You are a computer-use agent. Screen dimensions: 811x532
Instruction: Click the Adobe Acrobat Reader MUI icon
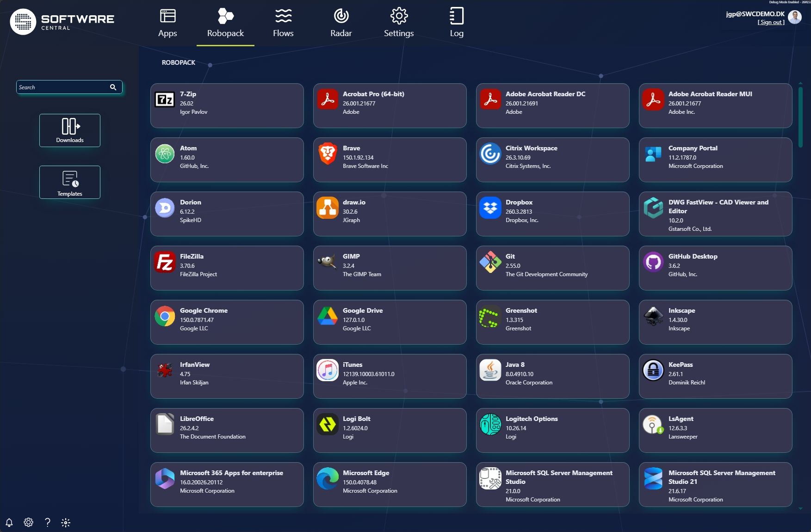coord(653,99)
